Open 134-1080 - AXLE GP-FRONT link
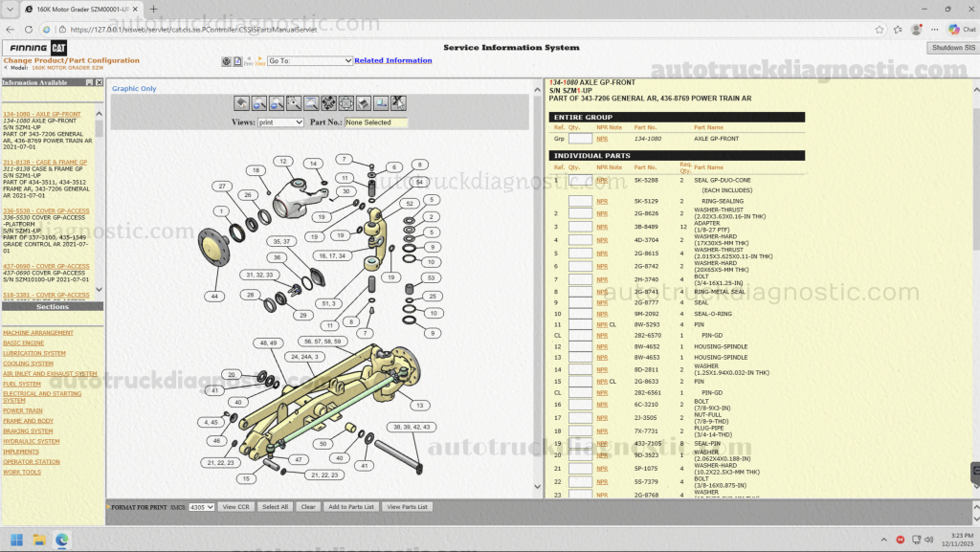 [x=42, y=114]
